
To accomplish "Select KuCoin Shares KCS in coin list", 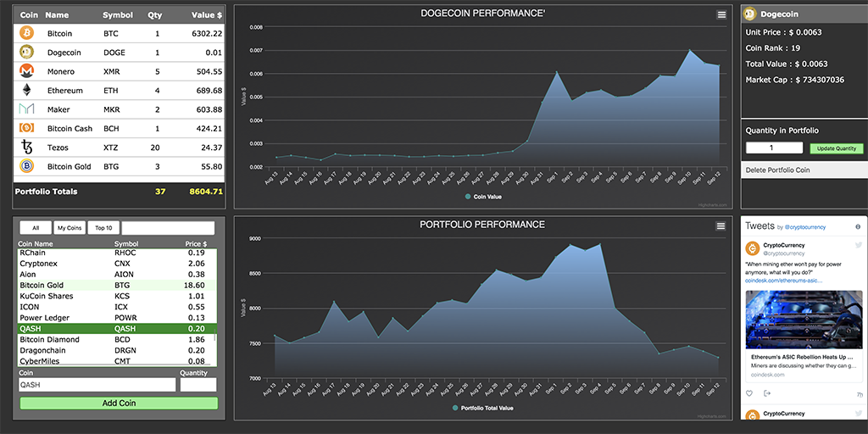I will click(x=115, y=296).
